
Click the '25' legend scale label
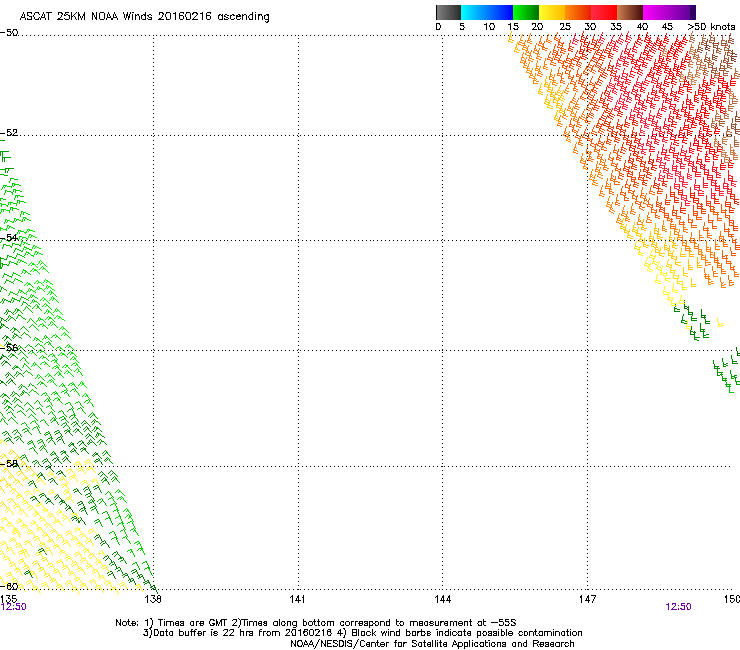pos(565,27)
